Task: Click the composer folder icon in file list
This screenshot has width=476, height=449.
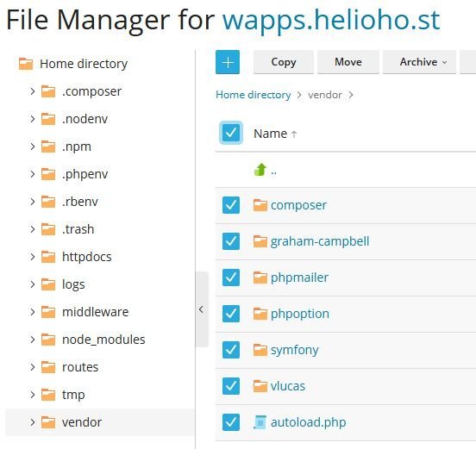Action: [x=260, y=205]
